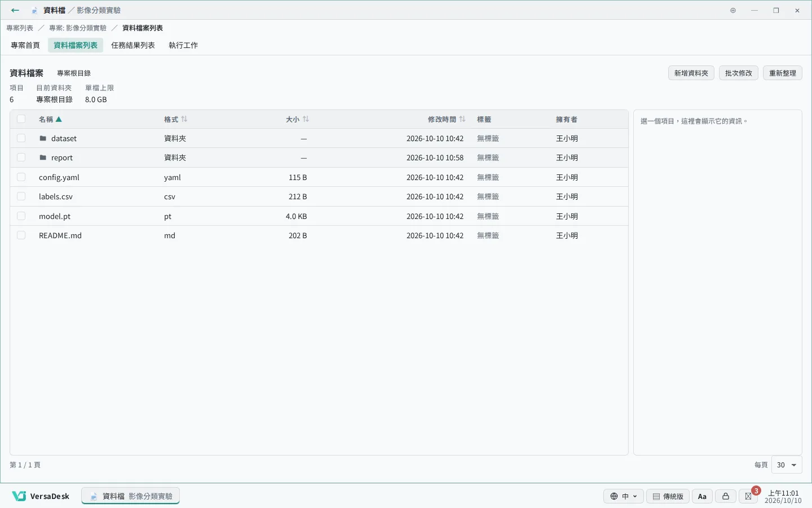Image resolution: width=812 pixels, height=508 pixels.
Task: Open the 每頁 page-size dropdown
Action: coord(787,465)
